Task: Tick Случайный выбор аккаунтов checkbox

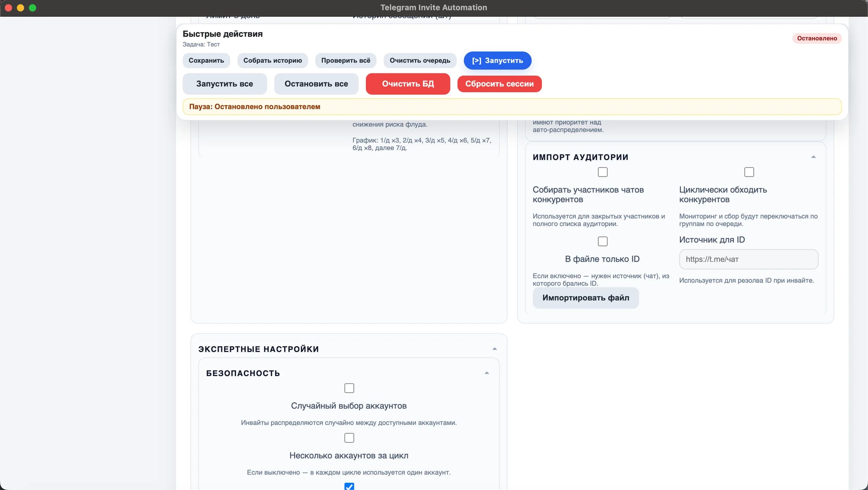Action: click(349, 388)
